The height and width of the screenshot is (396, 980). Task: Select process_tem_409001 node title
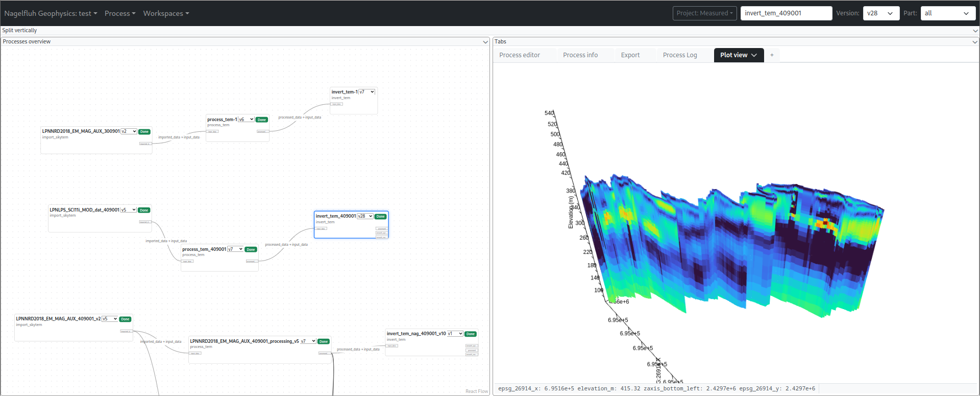(x=204, y=249)
